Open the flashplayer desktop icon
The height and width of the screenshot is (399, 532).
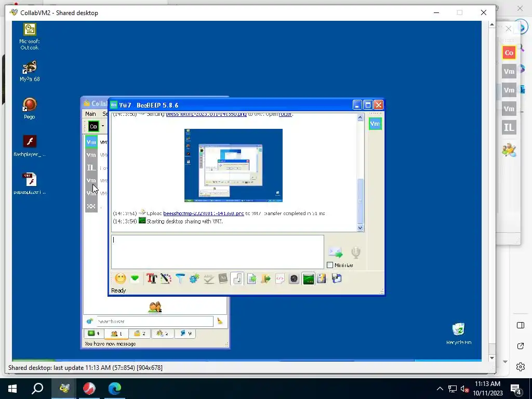(x=30, y=146)
